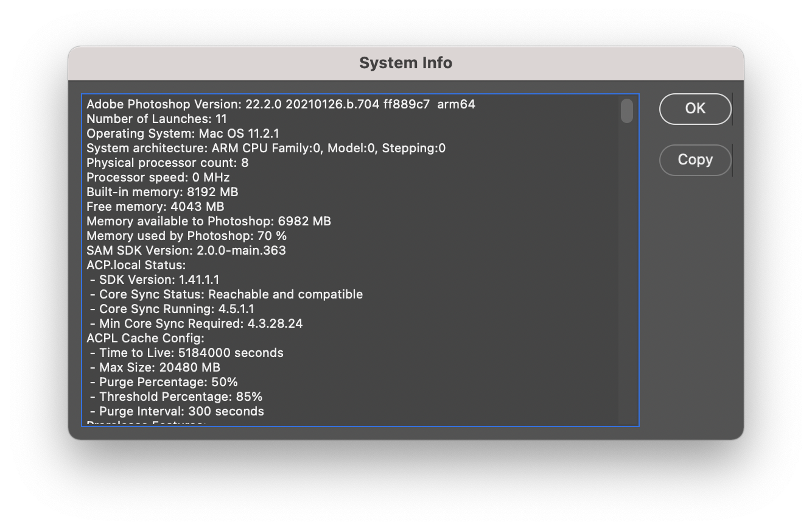Click 'Memory available to Photoshop: 6982 MB'
The height and width of the screenshot is (530, 812).
click(209, 221)
